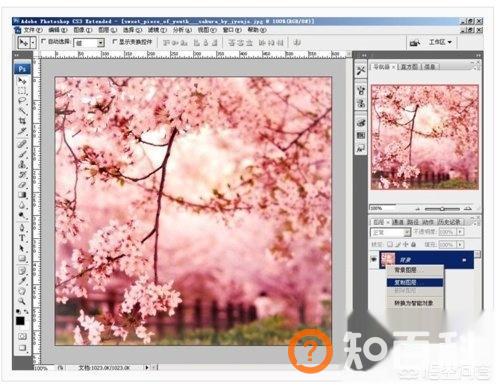Collapse toolbox with top double arrow

(17, 55)
